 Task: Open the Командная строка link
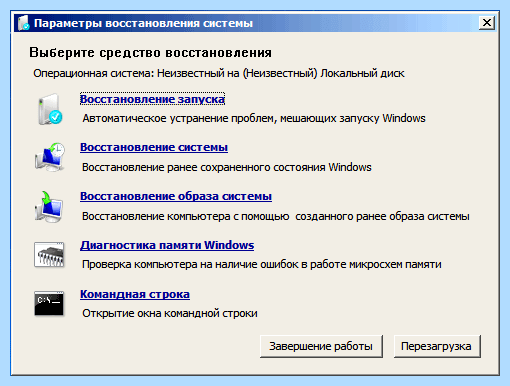(x=135, y=294)
